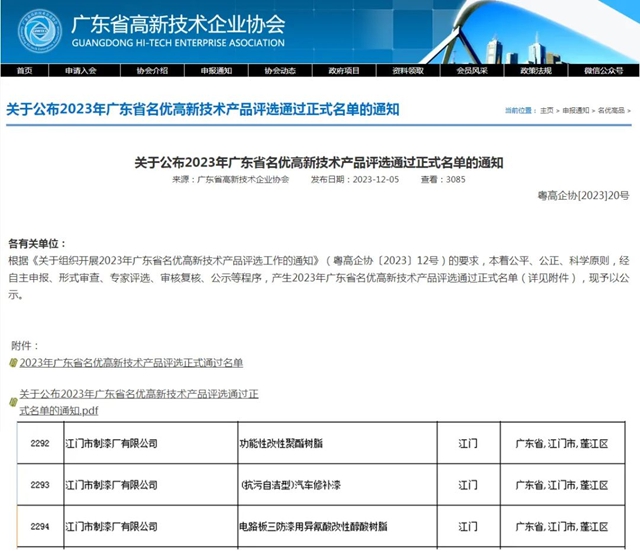Viewport: 640px width, 556px height.
Task: Open the 首页 navigation item
Action: pos(24,71)
